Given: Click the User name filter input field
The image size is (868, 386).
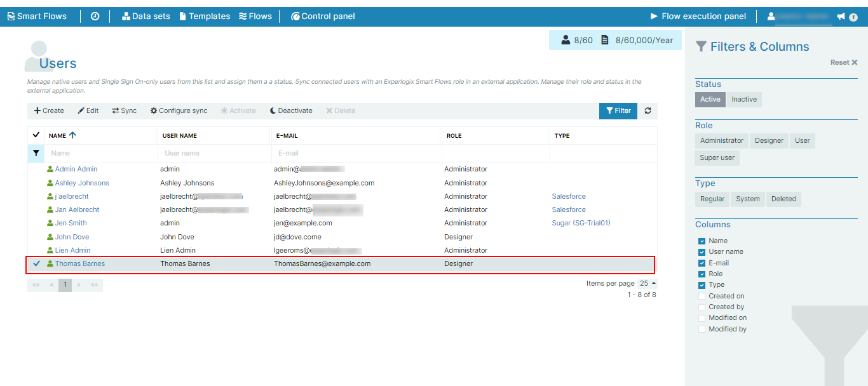Looking at the screenshot, I should tap(214, 153).
